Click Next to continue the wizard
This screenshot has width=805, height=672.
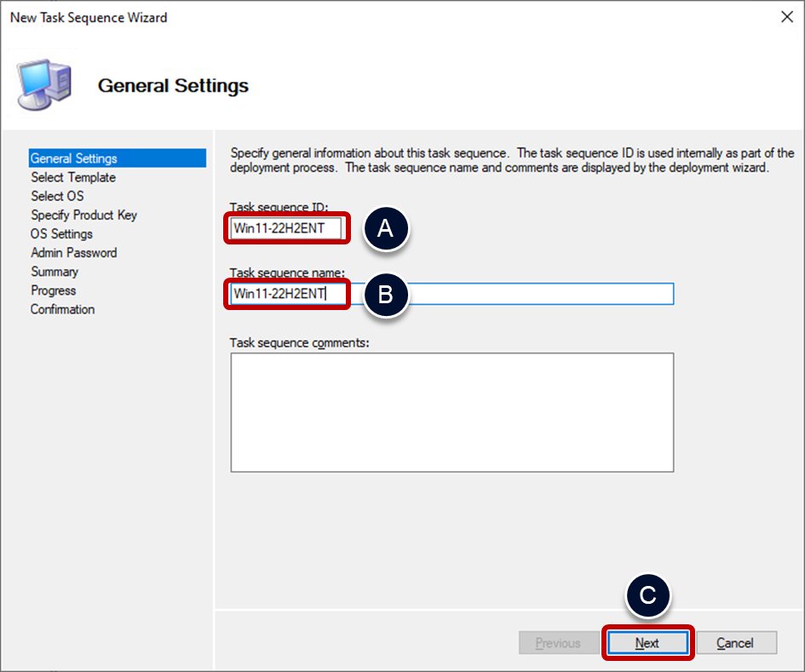(647, 642)
